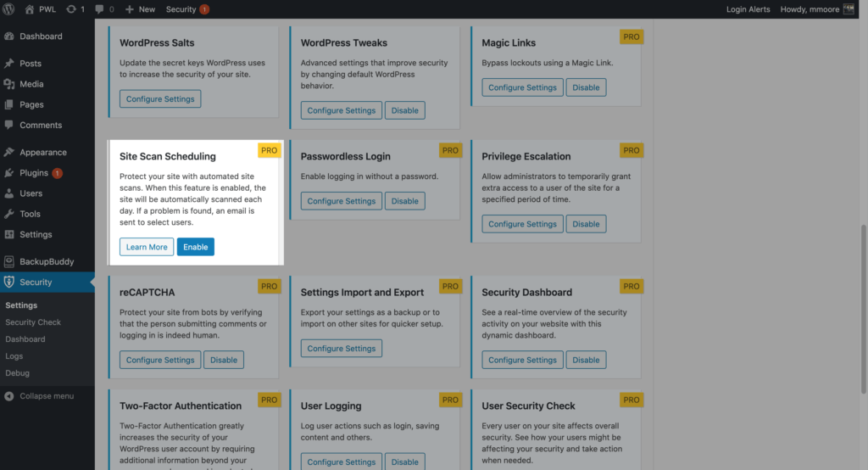Disable Security Dashboard module
This screenshot has width=868, height=470.
(586, 360)
